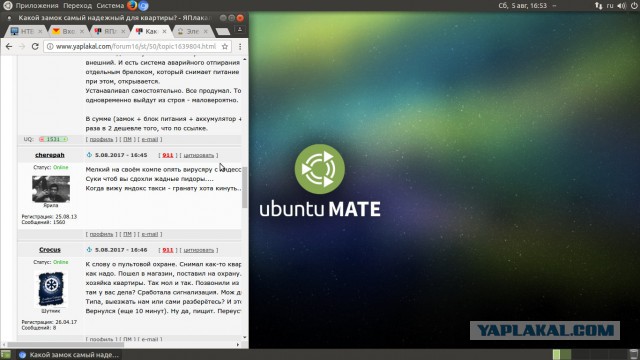Open профиль link under cherepah's post

click(x=101, y=234)
